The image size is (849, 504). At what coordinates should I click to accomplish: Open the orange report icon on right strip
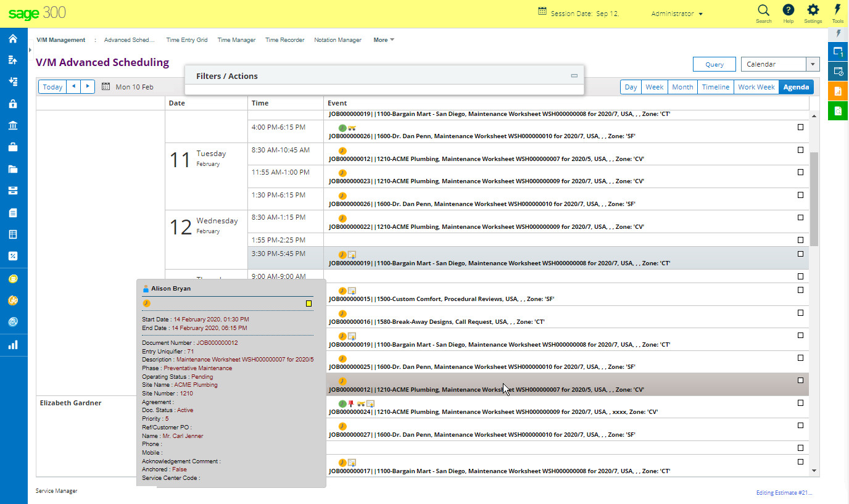[x=838, y=91]
